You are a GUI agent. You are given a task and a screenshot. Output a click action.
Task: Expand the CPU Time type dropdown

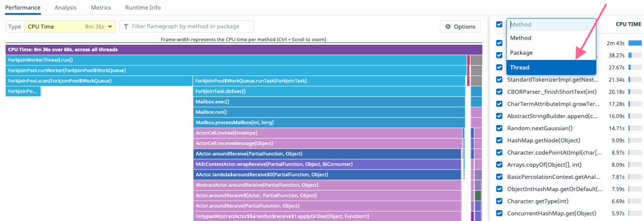[70, 27]
